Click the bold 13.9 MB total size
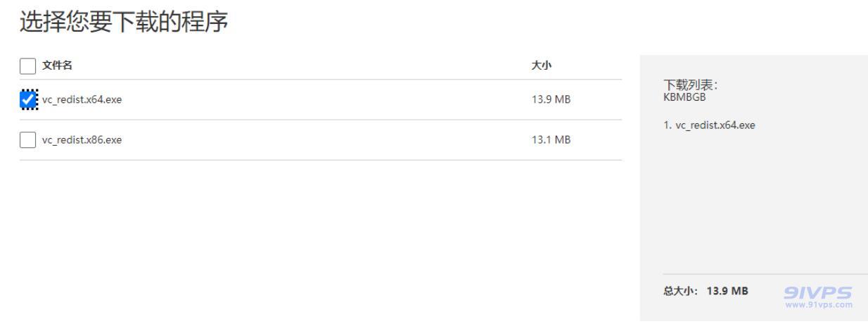The width and height of the screenshot is (868, 324). click(727, 290)
